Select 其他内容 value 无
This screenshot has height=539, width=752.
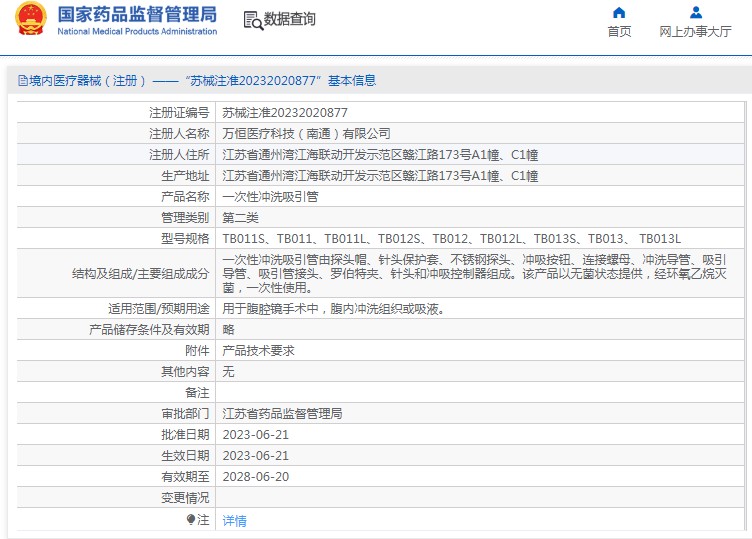click(228, 372)
